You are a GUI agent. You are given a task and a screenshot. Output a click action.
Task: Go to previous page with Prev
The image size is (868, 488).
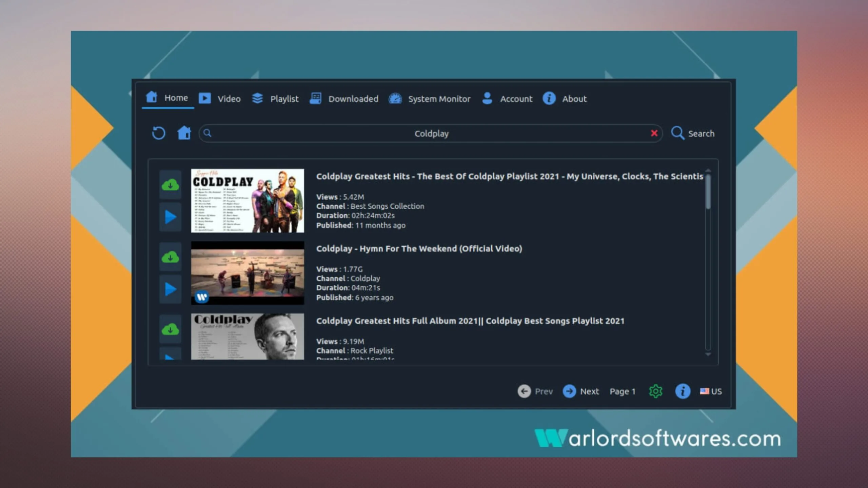click(535, 391)
